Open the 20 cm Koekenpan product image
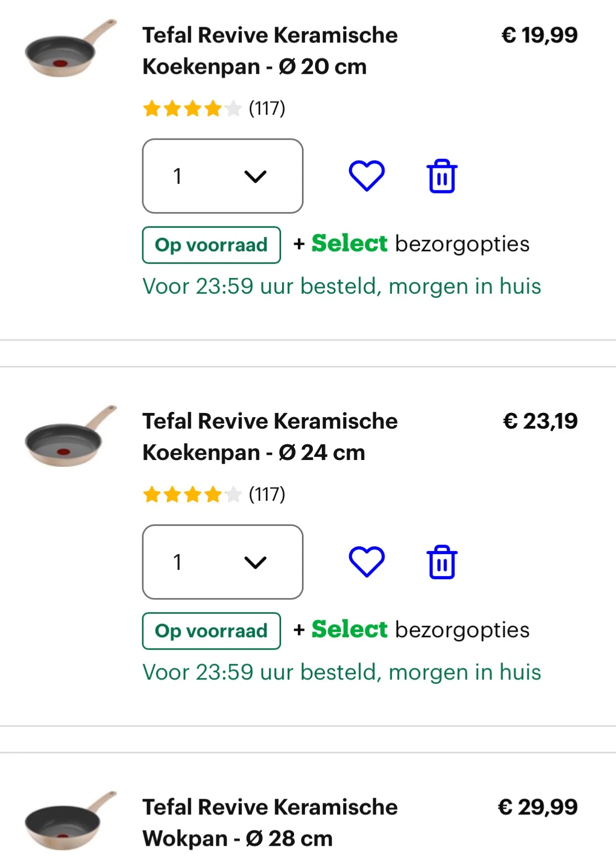Viewport: 616px width, 863px height. 69,50
